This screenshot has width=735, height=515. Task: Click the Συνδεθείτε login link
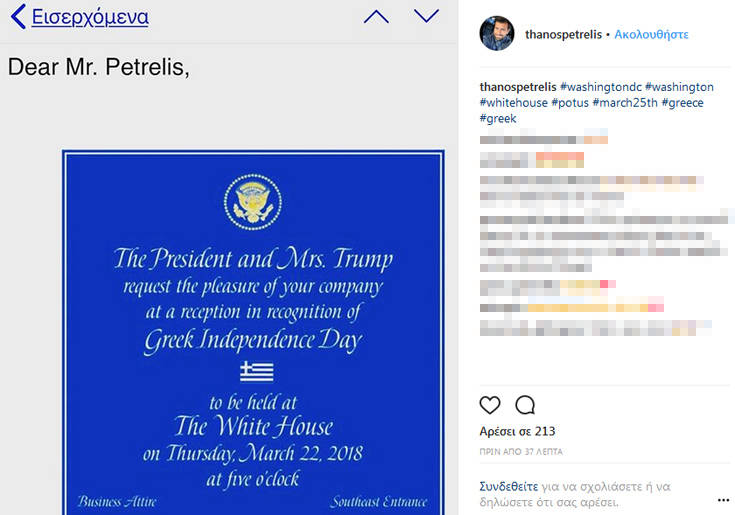[510, 486]
